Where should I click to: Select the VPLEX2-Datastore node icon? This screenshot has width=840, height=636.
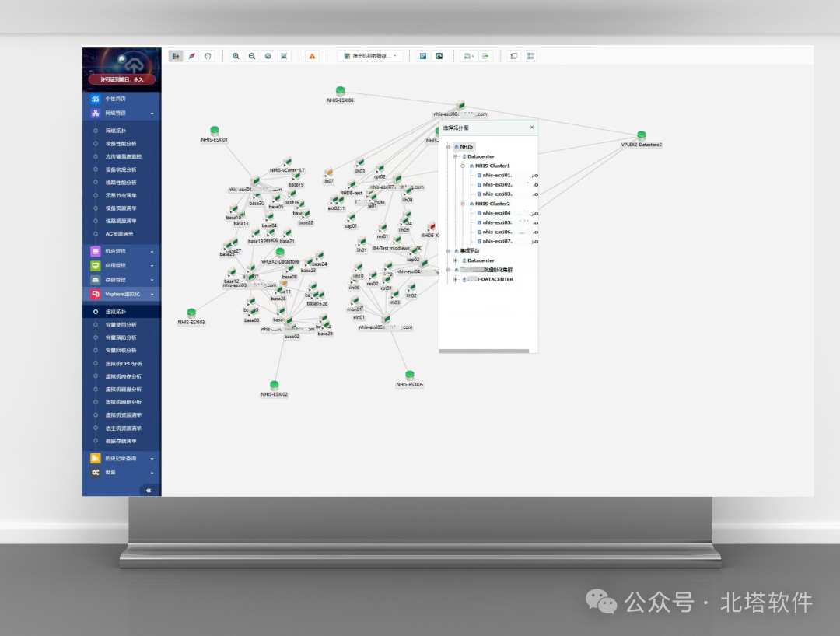(280, 252)
